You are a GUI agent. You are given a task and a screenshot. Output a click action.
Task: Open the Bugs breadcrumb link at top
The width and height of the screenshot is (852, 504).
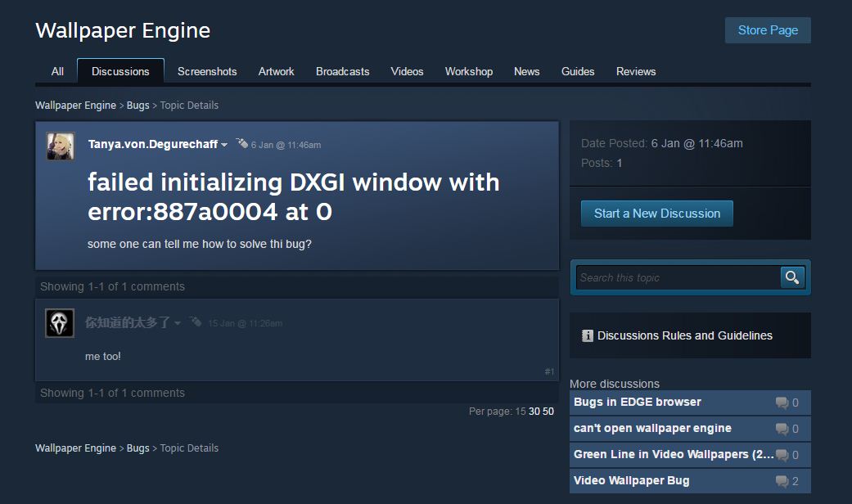(x=137, y=105)
